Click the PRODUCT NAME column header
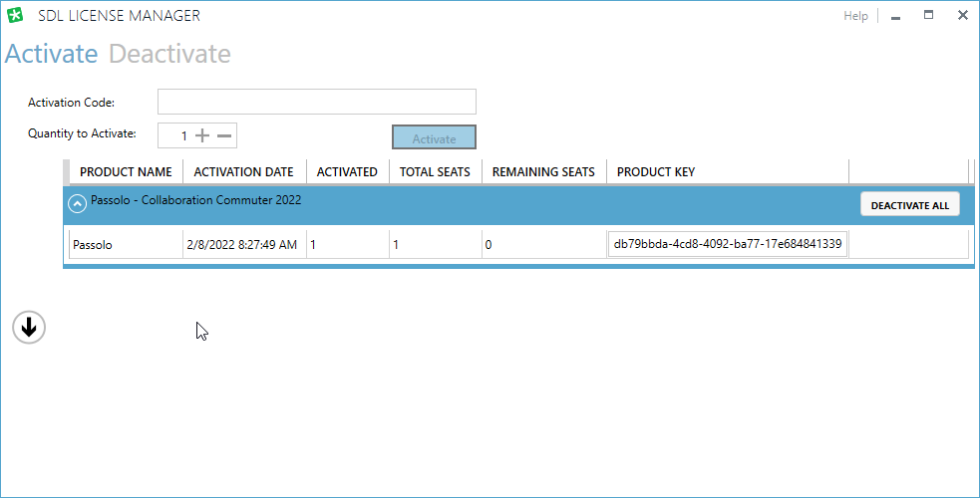 pos(126,171)
